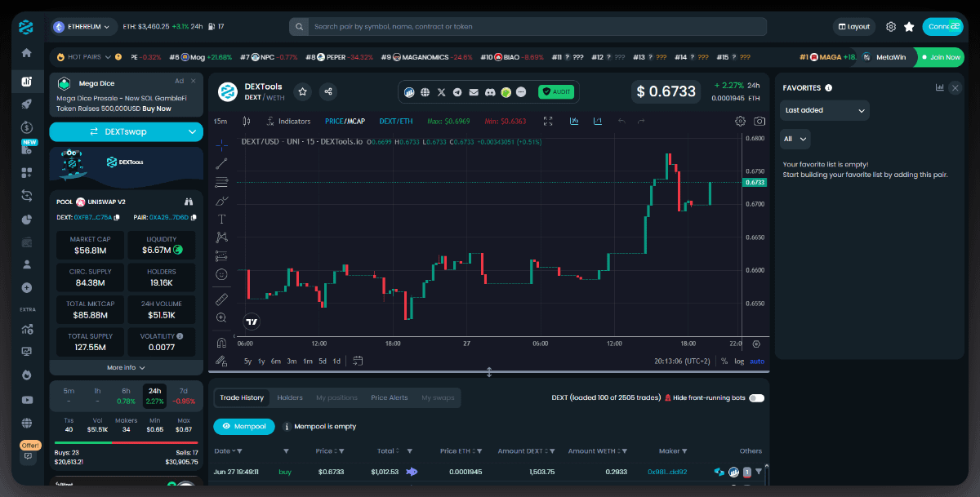This screenshot has width=980, height=497.
Task: Switch chart to PRICE/MCAP view
Action: click(345, 121)
